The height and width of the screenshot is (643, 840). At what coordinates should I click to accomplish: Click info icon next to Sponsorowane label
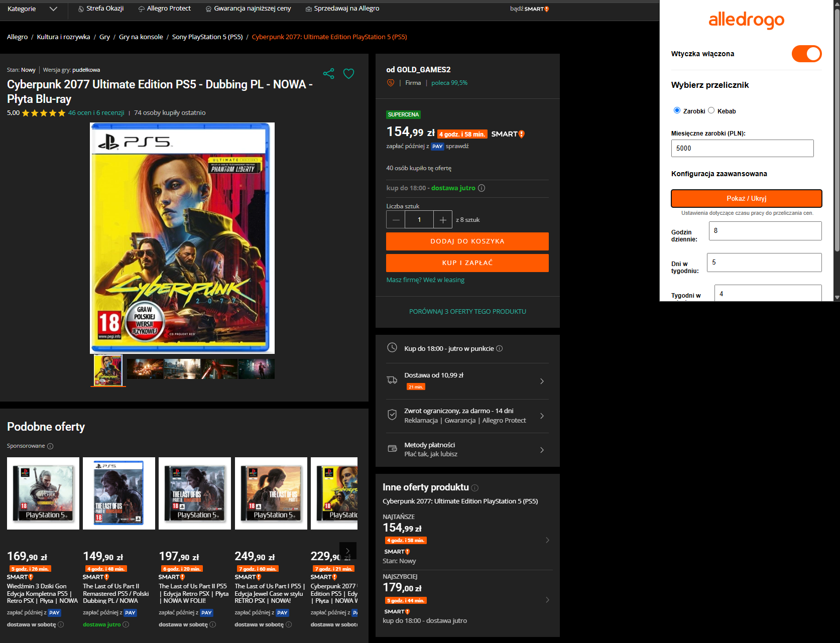pos(50,446)
